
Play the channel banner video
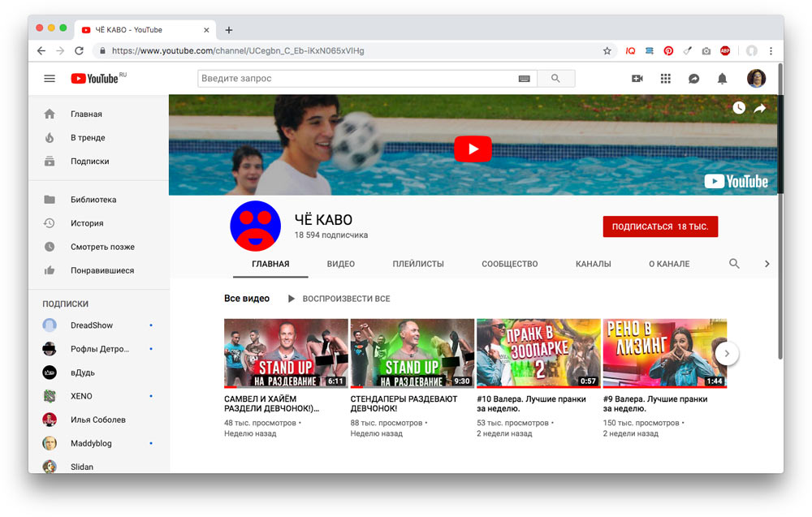point(473,149)
